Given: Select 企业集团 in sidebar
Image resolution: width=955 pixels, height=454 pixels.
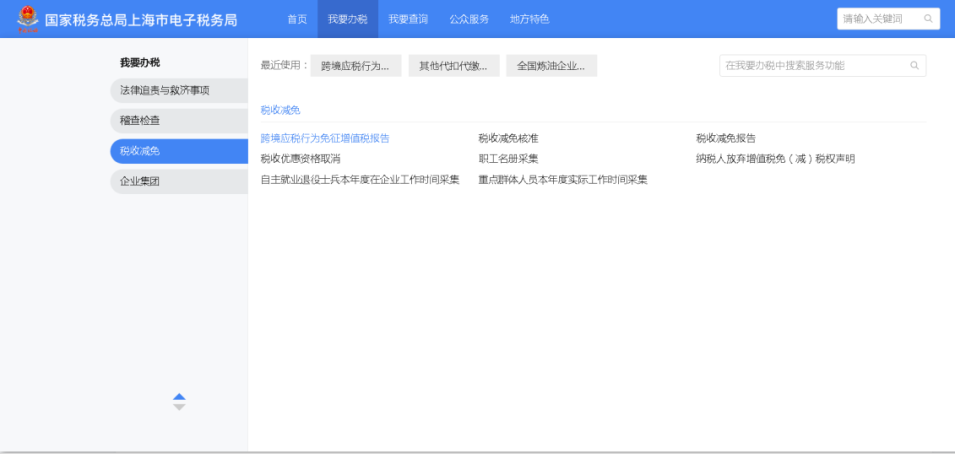Looking at the screenshot, I should (x=179, y=182).
